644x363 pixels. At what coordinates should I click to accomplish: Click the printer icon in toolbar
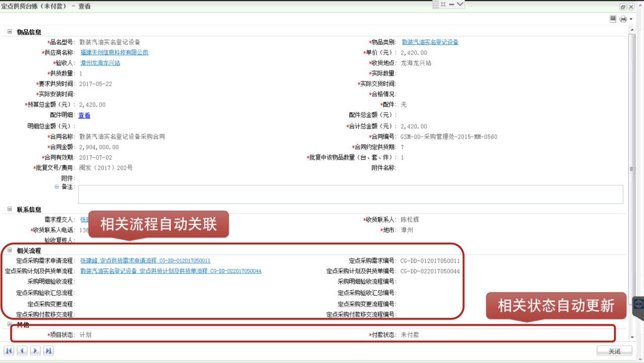623,19
